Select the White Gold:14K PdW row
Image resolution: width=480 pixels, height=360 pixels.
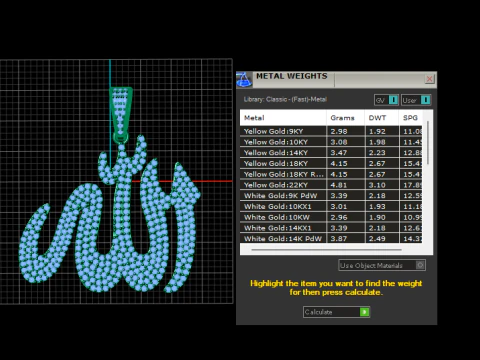coord(331,238)
